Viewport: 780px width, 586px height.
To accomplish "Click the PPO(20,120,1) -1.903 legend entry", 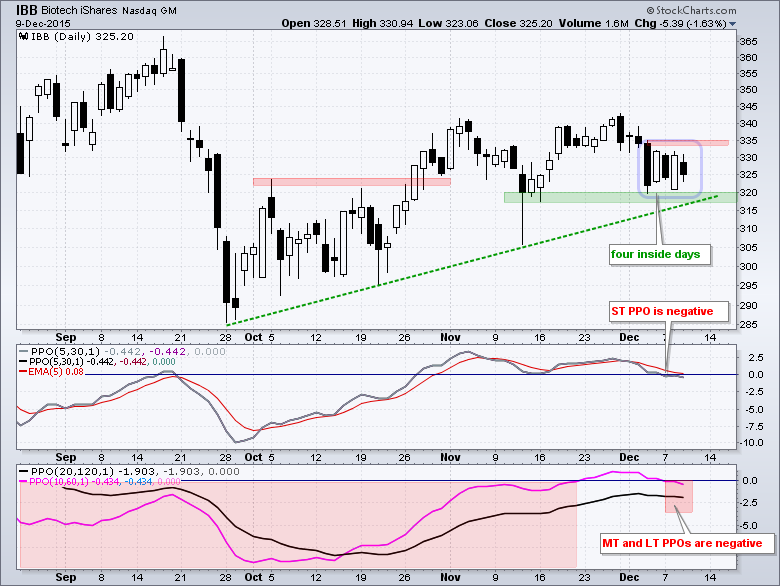I will click(x=129, y=471).
